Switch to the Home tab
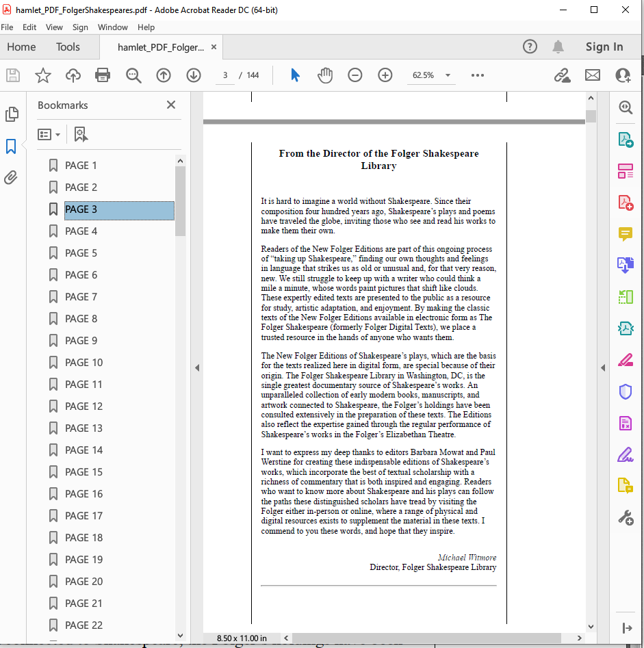Screen dimensions: 644x648 pos(21,47)
